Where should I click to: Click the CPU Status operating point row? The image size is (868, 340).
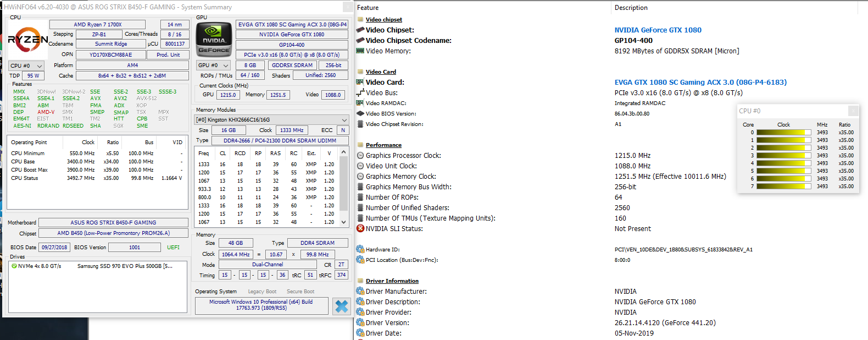pos(97,178)
